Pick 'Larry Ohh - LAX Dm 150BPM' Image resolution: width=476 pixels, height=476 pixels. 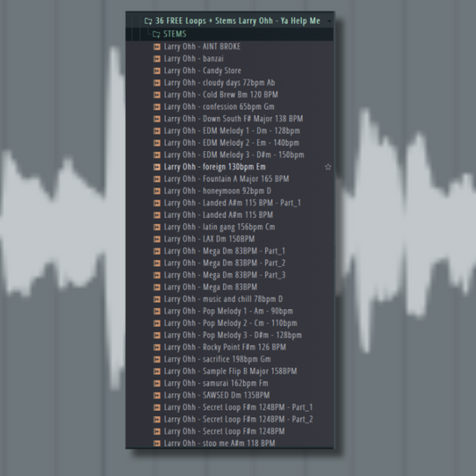(210, 239)
